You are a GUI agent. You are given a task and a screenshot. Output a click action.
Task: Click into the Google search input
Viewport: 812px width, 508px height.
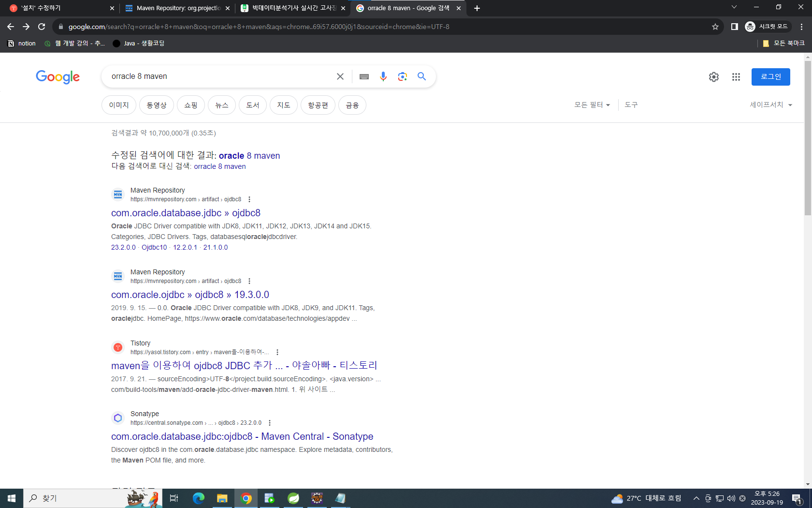coord(220,76)
